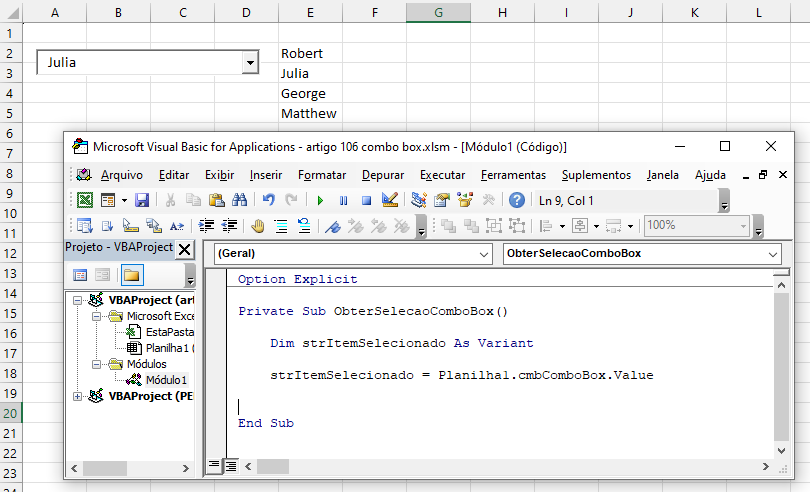
Task: Click the Parameter Info icon
Action: coord(153,226)
